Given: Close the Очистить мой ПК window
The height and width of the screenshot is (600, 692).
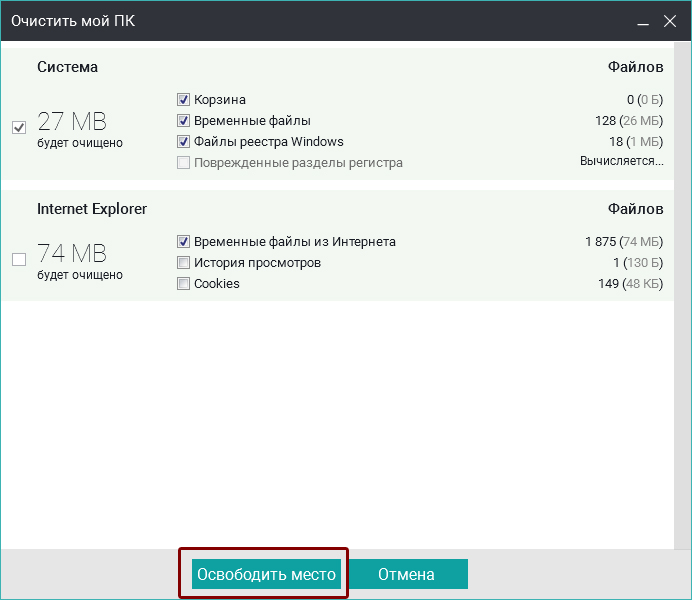Looking at the screenshot, I should (x=669, y=21).
